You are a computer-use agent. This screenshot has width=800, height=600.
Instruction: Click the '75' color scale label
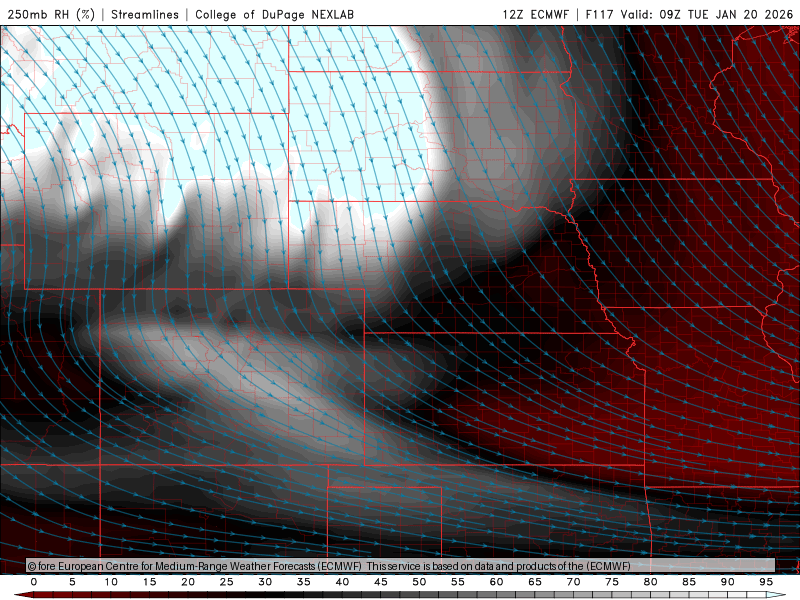612,582
